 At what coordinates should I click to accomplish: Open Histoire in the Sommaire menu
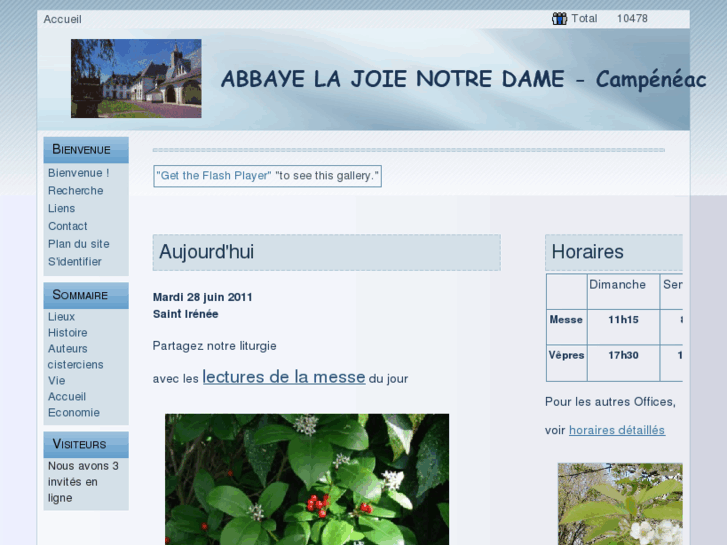[68, 333]
